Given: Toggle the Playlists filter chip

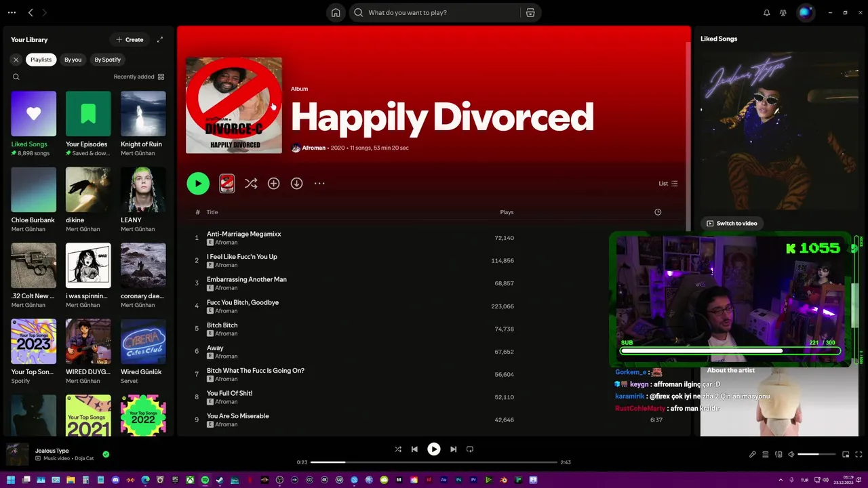Looking at the screenshot, I should point(41,60).
